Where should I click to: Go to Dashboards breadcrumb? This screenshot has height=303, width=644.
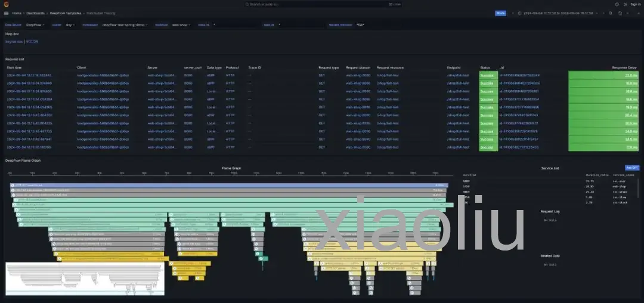pos(35,13)
